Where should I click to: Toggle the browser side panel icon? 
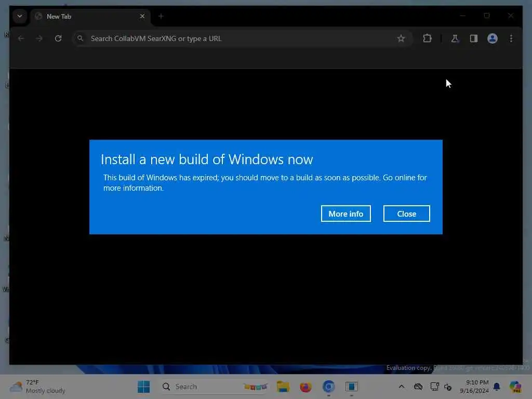[474, 38]
